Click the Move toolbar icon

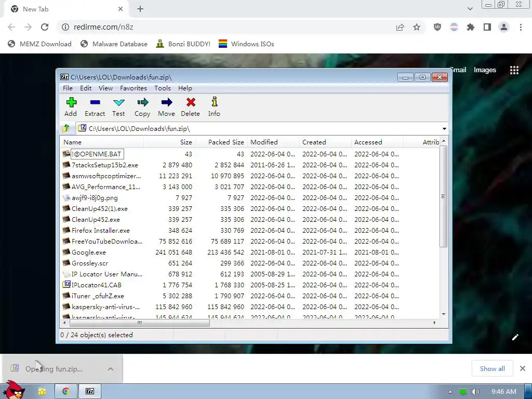(167, 107)
